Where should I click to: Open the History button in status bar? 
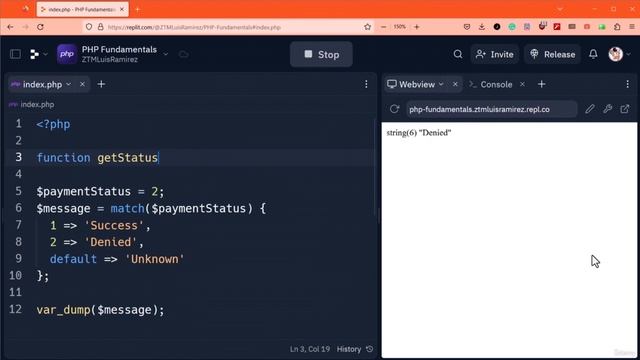pos(355,349)
